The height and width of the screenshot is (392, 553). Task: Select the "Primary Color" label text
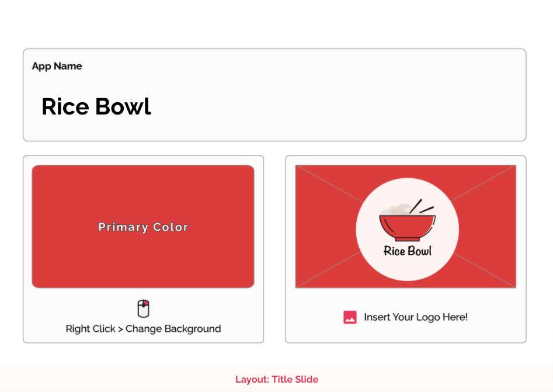coord(143,227)
